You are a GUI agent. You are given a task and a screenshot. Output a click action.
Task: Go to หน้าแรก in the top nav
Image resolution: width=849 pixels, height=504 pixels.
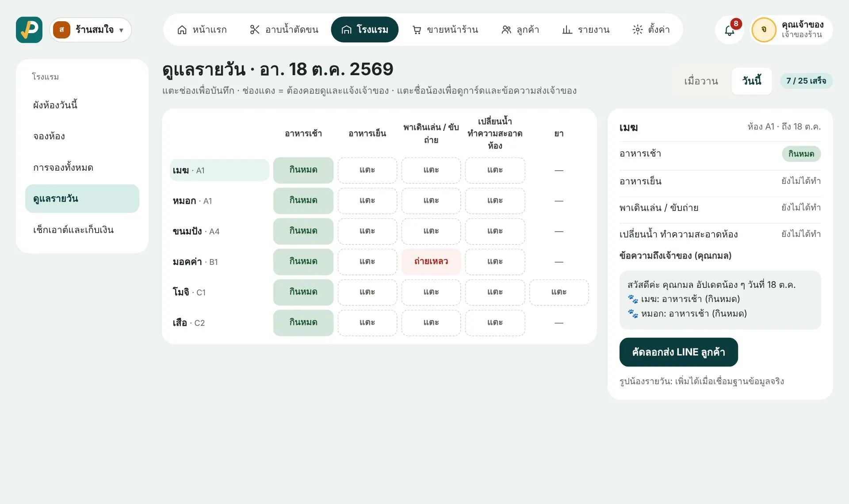[x=202, y=30]
